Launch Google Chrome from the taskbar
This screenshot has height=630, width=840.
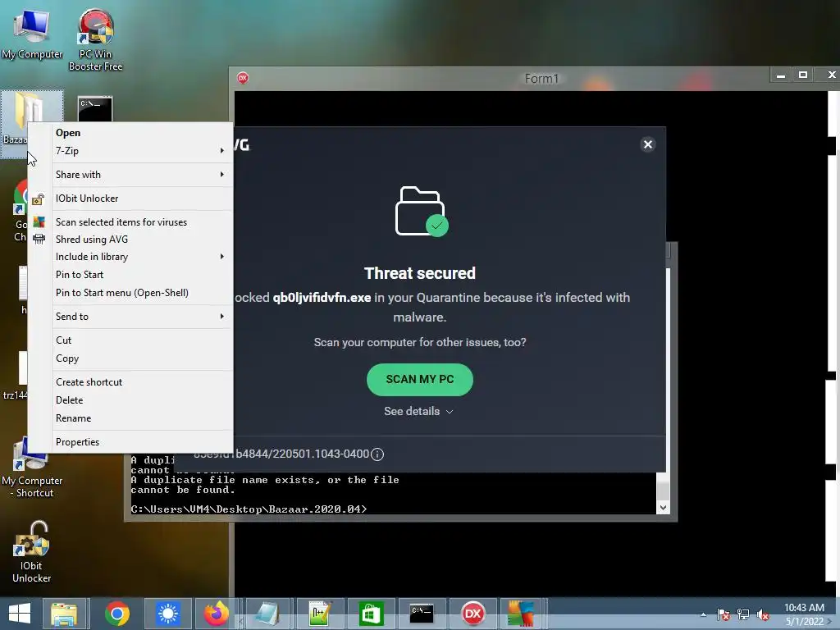[116, 614]
